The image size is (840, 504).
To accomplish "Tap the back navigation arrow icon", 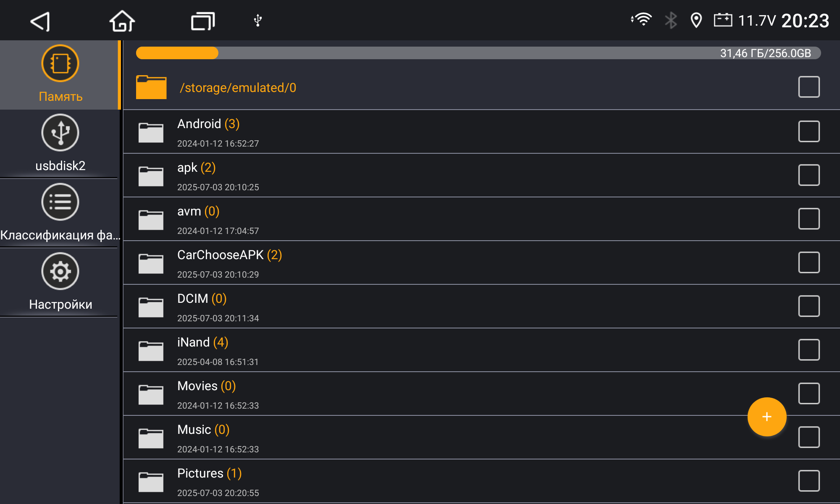I will tap(40, 21).
